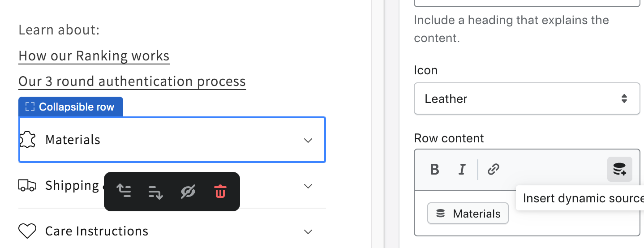Click the Insert dynamic source icon
Viewport: 644px width, 248px height.
click(x=619, y=169)
